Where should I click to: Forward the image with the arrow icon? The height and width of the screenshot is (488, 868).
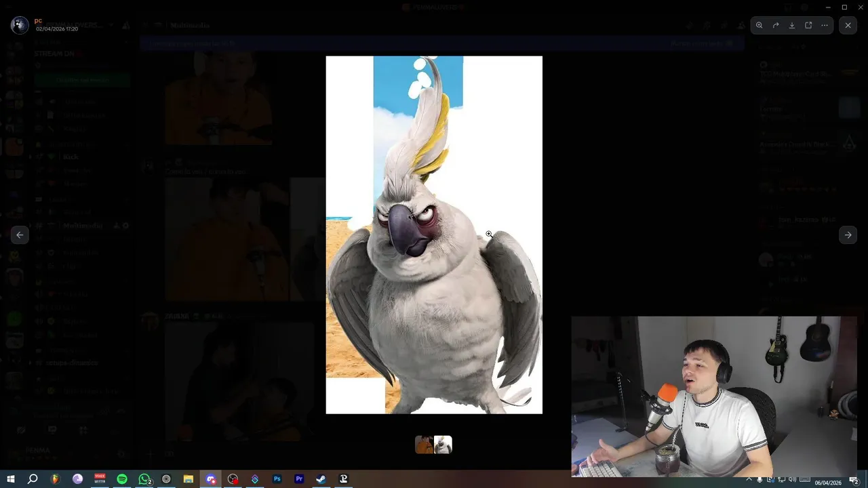tap(776, 25)
